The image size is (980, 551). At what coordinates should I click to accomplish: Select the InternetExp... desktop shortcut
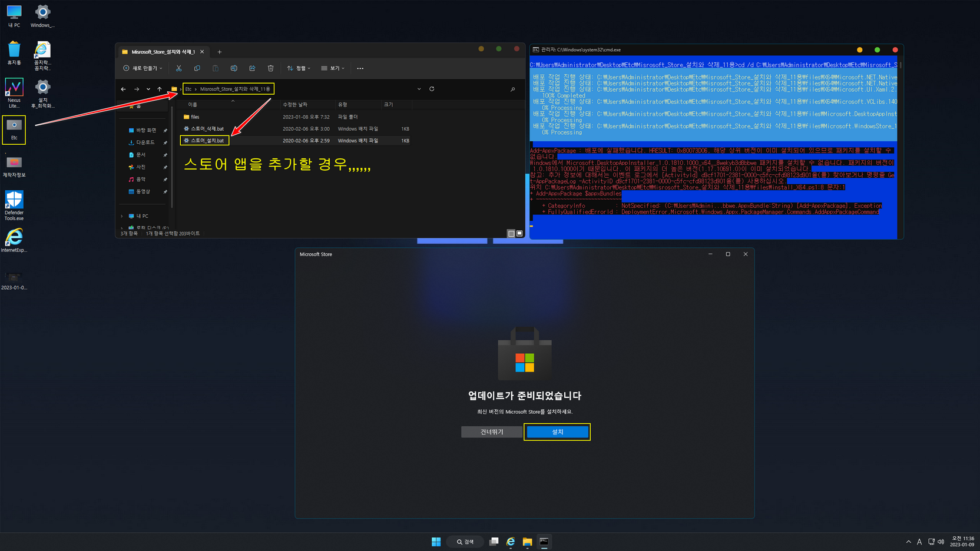(14, 240)
